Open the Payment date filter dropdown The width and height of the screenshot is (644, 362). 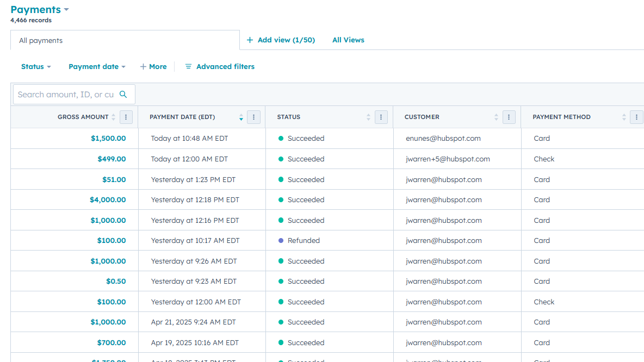click(97, 67)
